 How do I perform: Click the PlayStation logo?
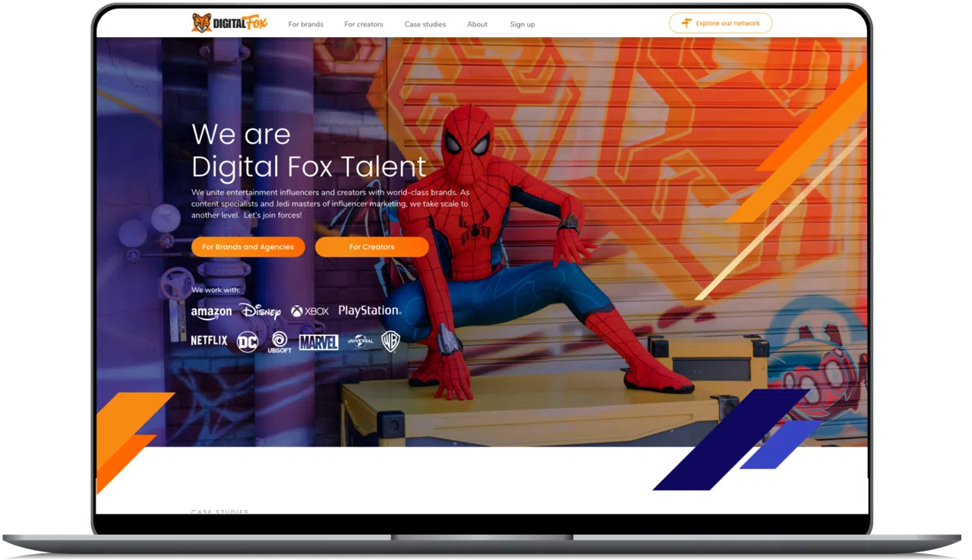370,311
